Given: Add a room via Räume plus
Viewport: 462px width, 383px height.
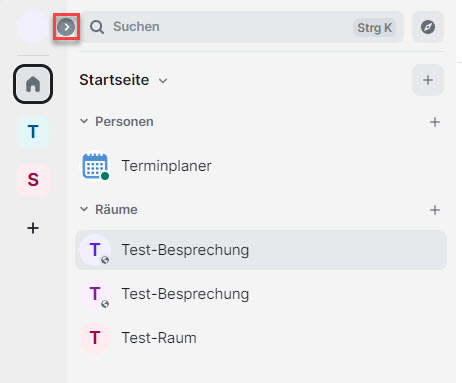Looking at the screenshot, I should (x=435, y=210).
